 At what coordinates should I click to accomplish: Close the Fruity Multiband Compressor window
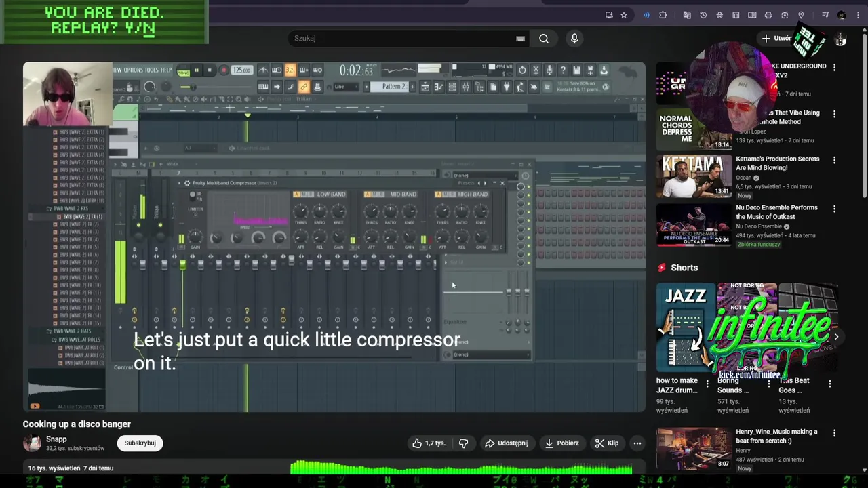(x=502, y=183)
